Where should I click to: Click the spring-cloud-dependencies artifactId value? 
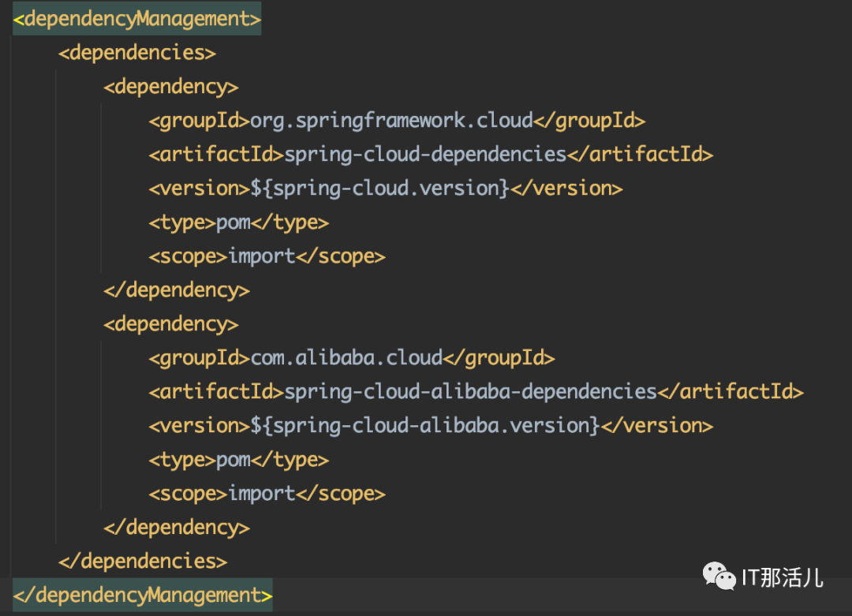(x=425, y=155)
